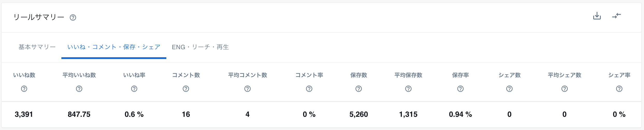Viewport: 644px width, 130px height.
Task: Click help icon beside リールサマリー title
Action: 73,18
